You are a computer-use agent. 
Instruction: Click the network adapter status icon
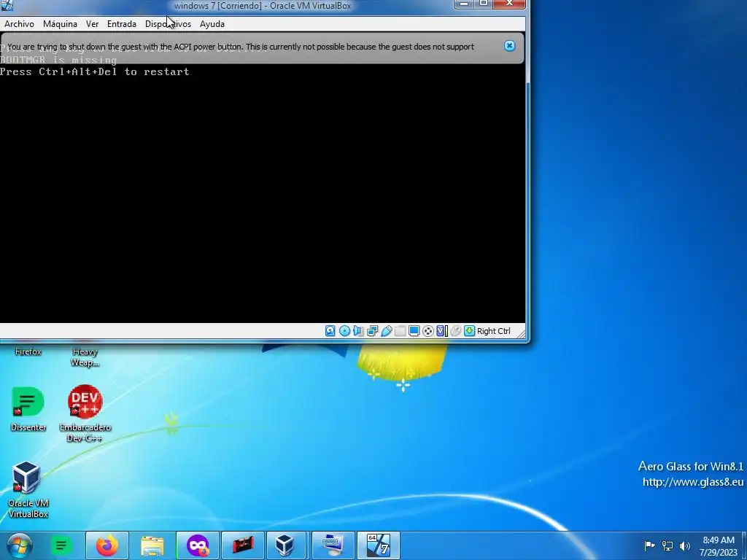pyautogui.click(x=372, y=331)
